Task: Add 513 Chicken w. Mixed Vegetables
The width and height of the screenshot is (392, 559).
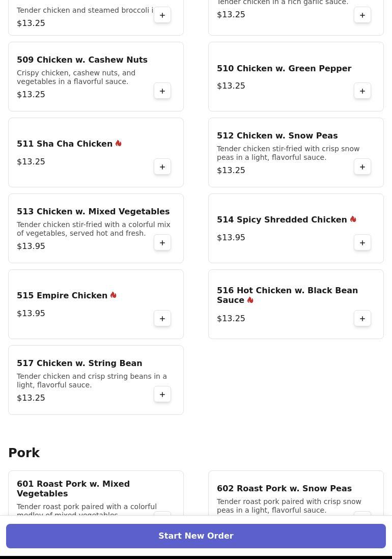Action: pyautogui.click(x=162, y=243)
